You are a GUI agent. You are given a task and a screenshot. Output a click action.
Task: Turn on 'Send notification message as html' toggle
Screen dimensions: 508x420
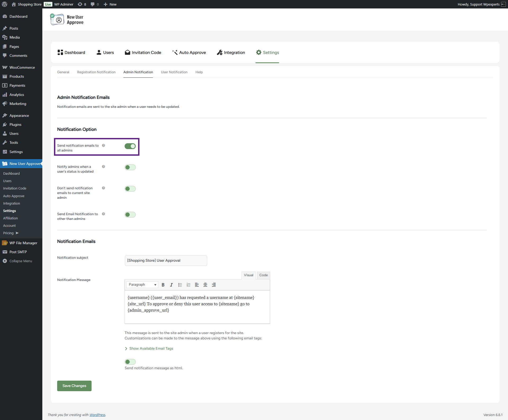[x=130, y=362]
